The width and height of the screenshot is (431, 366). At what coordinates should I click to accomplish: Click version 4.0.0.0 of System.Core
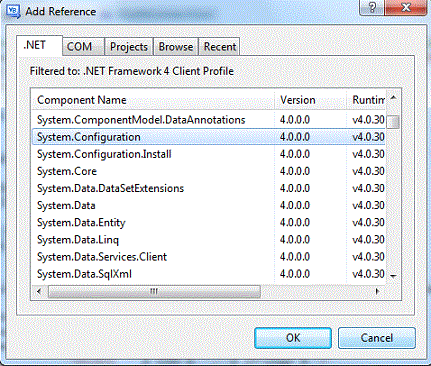pos(295,171)
